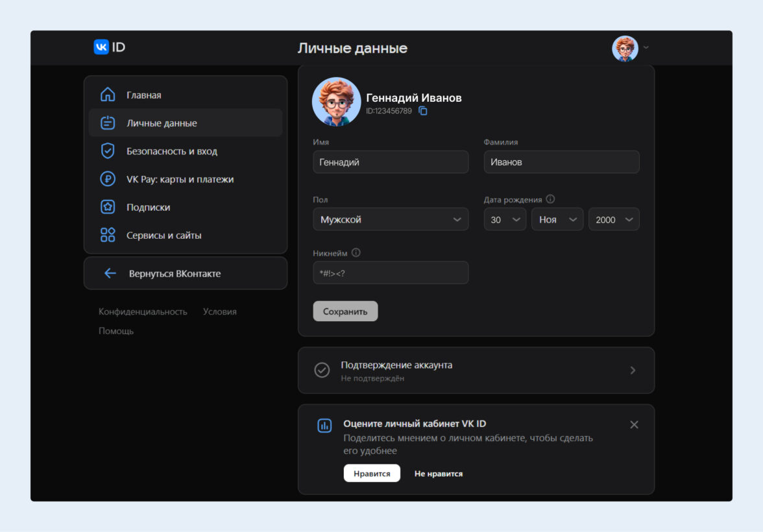763x532 pixels.
Task: Click the back arrow Вернуться ВКонтакте
Action: coord(110,274)
